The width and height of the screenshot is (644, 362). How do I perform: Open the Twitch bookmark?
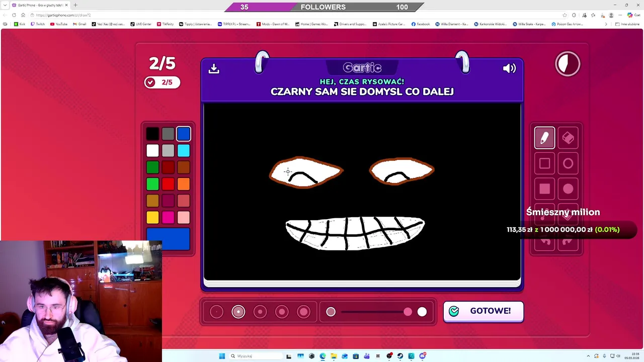[38, 24]
